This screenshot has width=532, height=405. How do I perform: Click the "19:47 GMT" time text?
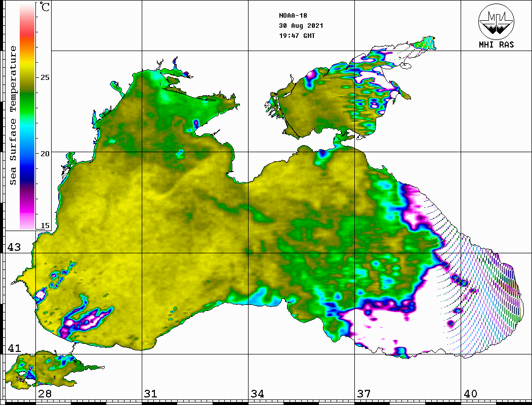[x=297, y=35]
